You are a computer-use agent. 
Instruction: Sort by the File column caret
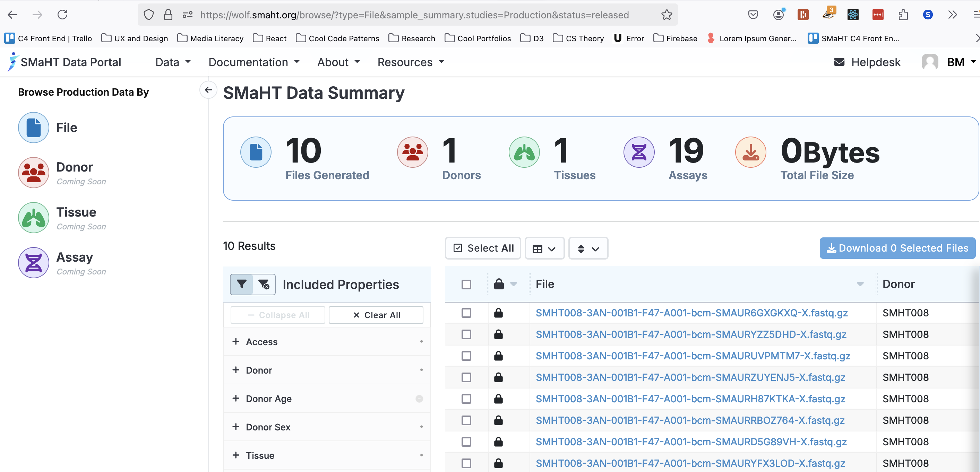click(x=860, y=284)
